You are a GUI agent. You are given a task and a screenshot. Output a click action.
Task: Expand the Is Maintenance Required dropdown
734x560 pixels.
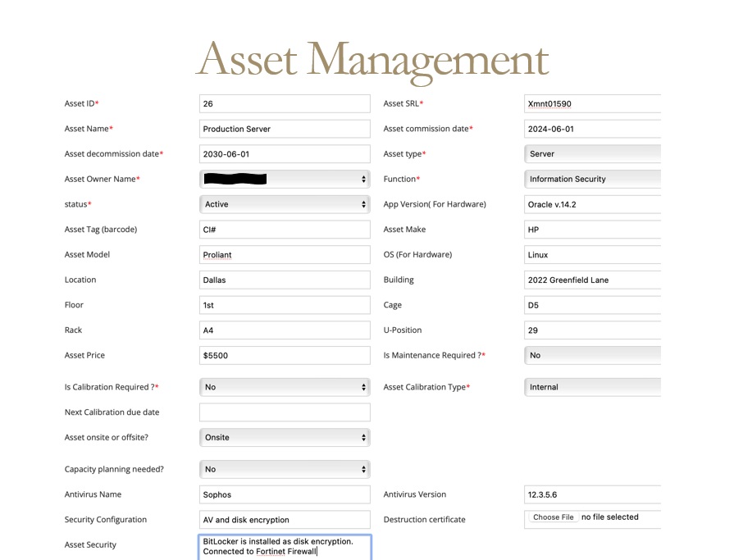592,356
